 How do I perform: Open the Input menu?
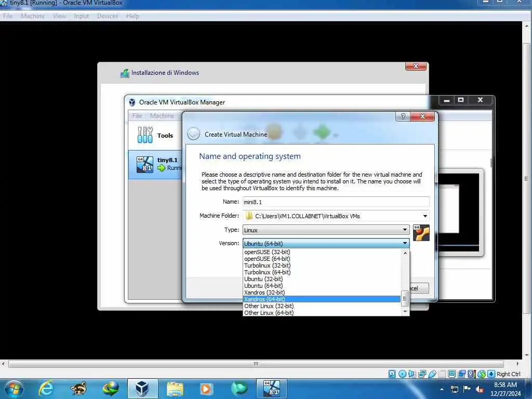(x=82, y=16)
